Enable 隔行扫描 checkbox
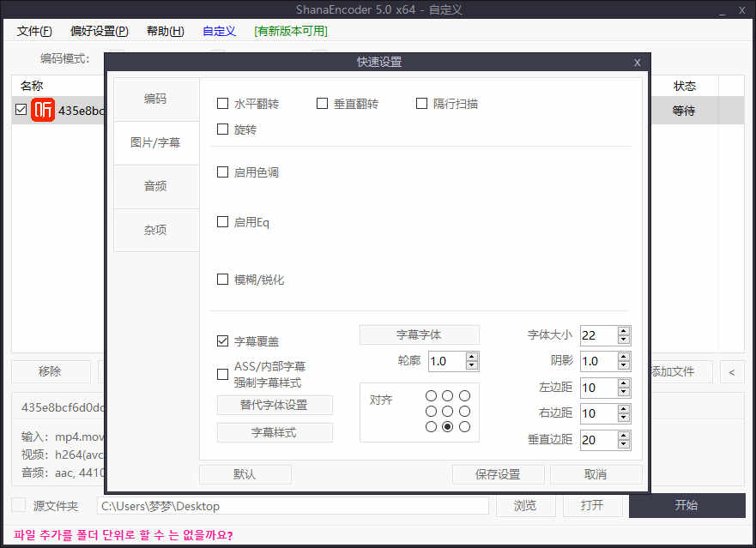The width and height of the screenshot is (756, 548). tap(421, 103)
